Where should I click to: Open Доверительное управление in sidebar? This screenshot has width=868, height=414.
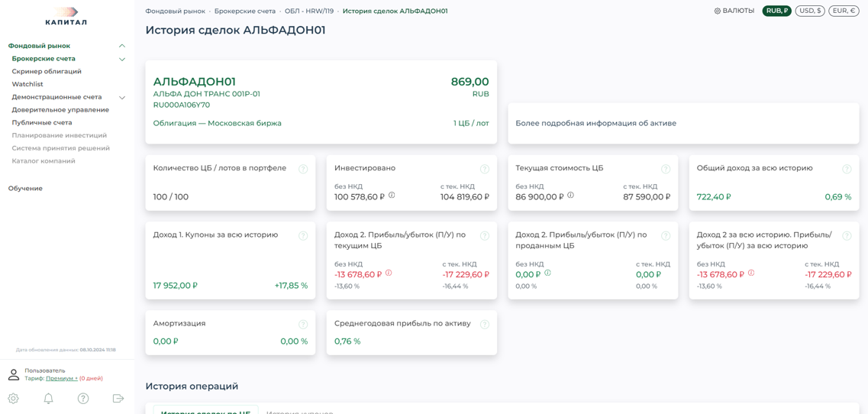pos(60,110)
